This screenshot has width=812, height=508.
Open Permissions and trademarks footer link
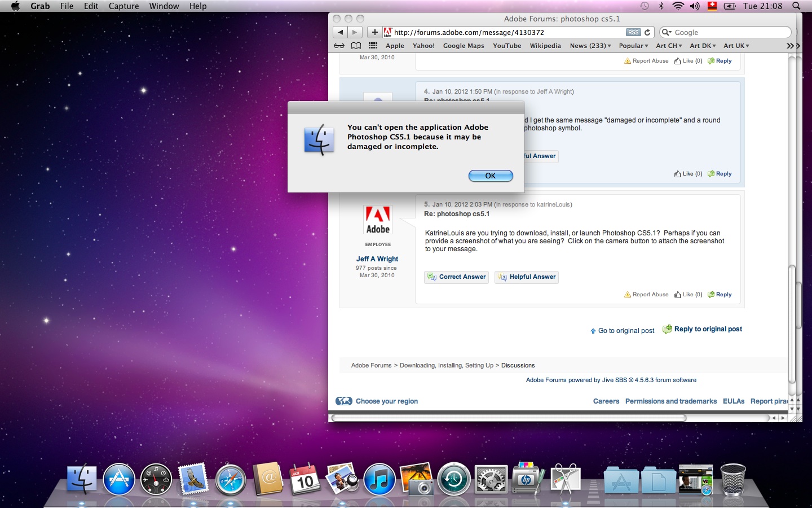click(x=671, y=401)
